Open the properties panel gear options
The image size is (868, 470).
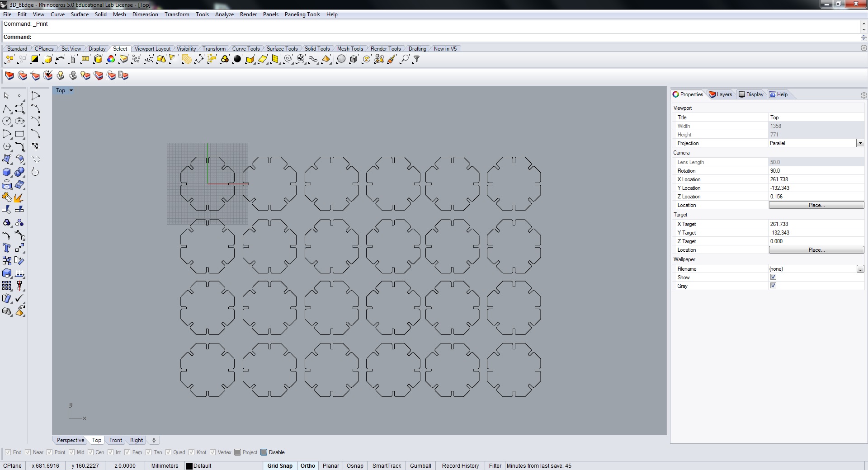[x=863, y=95]
